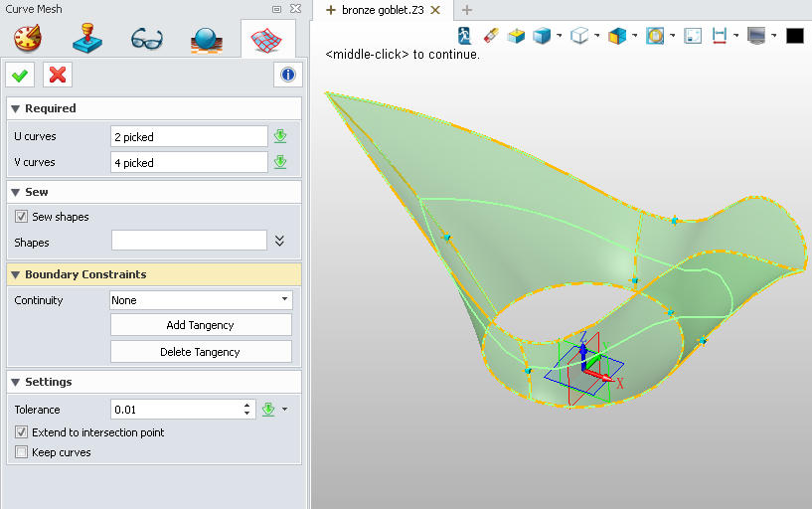
Task: Click the blue shaded cube display icon
Action: point(542,36)
